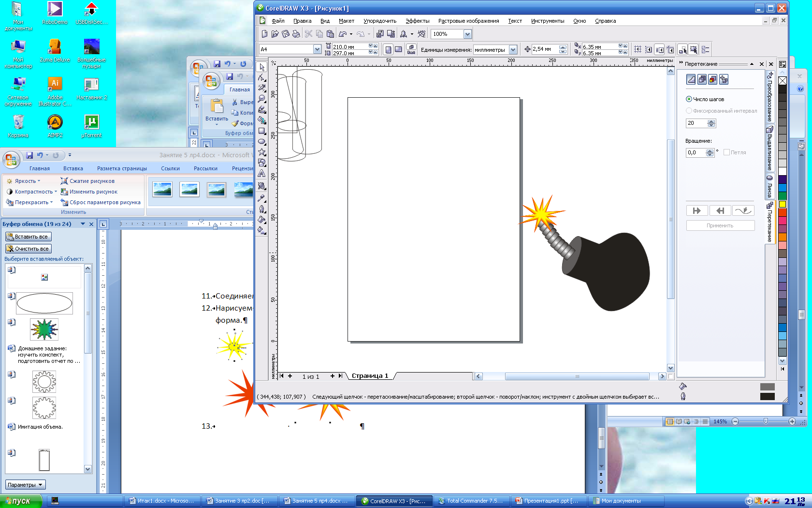The width and height of the screenshot is (812, 508).
Task: Select 'Фиксированный интервал' radio option
Action: point(689,111)
